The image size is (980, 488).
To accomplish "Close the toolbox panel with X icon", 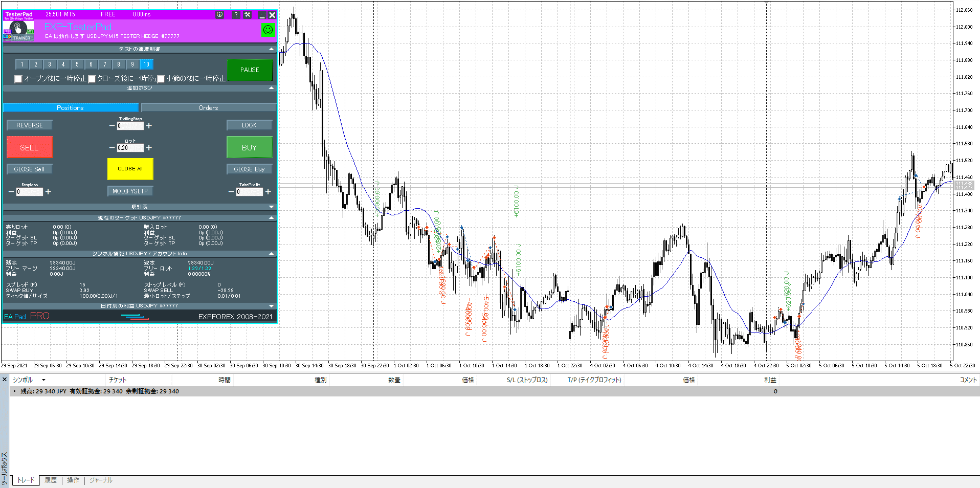I will 5,380.
